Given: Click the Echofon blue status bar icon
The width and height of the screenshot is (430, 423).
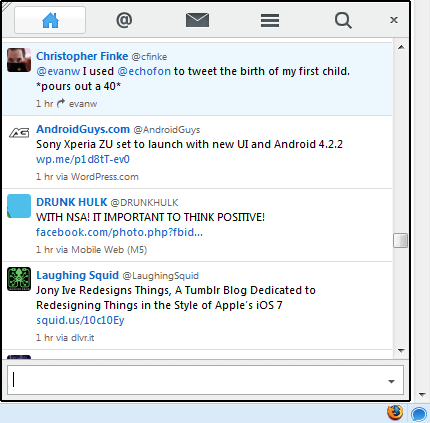Looking at the screenshot, I should [x=419, y=414].
